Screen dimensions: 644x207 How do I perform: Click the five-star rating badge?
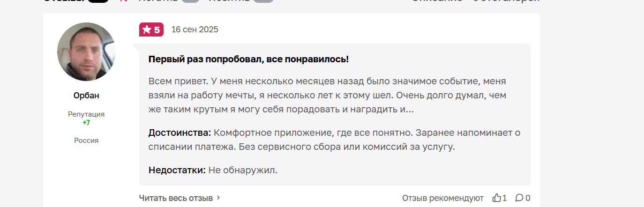[x=151, y=30]
